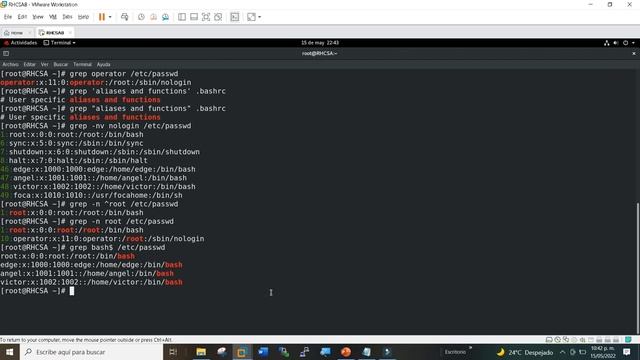
Task: Open the VMware Edit menu
Action: [x=22, y=17]
